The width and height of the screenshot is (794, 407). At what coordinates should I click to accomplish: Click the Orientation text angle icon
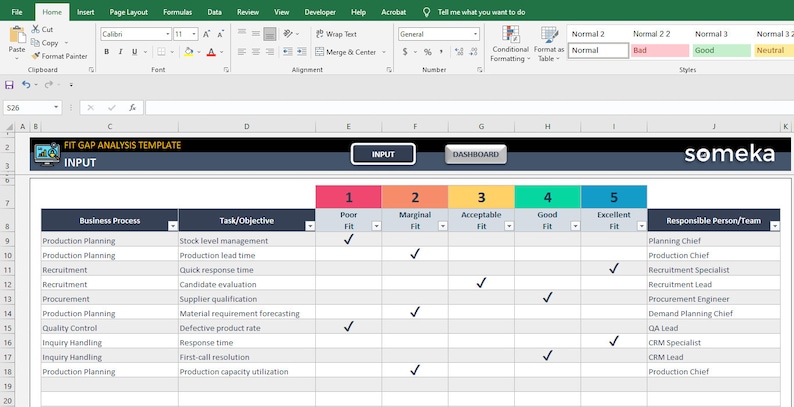[288, 33]
